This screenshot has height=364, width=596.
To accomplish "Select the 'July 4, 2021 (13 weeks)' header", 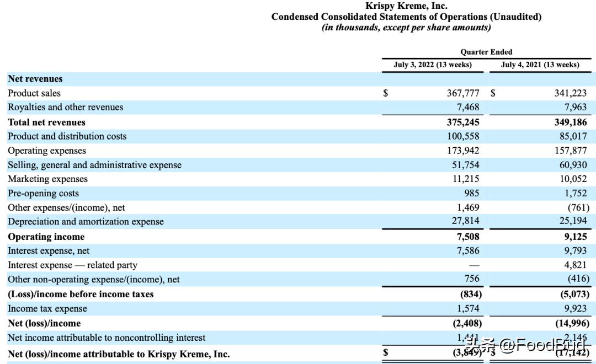I will 540,65.
